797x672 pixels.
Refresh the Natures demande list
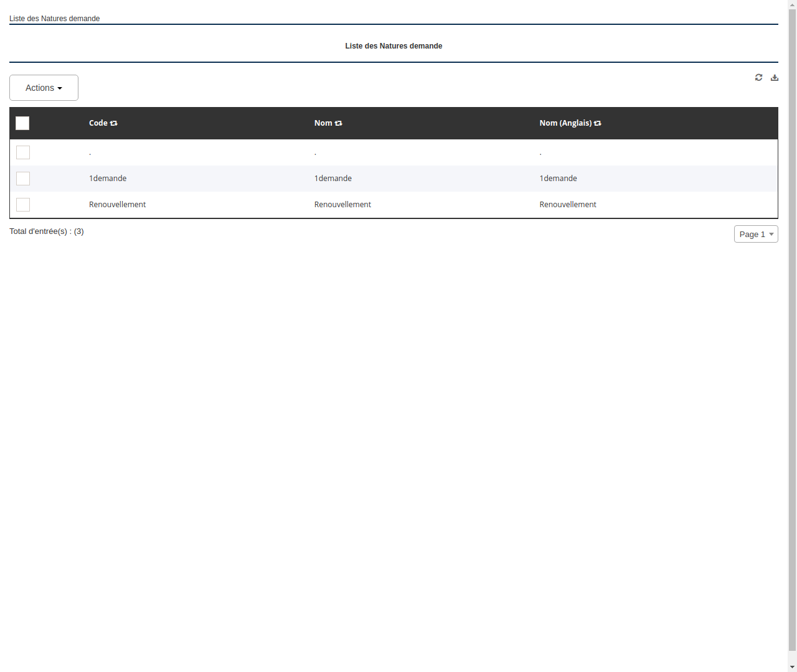click(758, 77)
